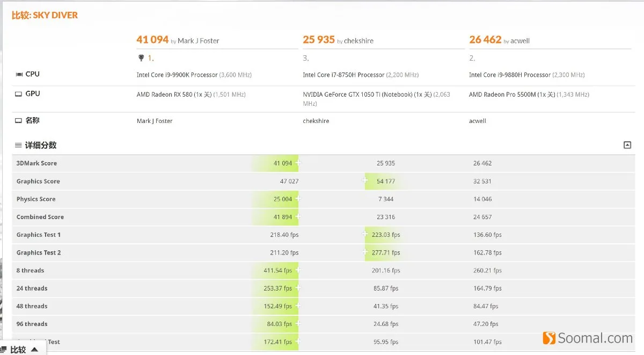This screenshot has width=644, height=355.
Task: Click the list icon beside detailed scores
Action: point(18,145)
